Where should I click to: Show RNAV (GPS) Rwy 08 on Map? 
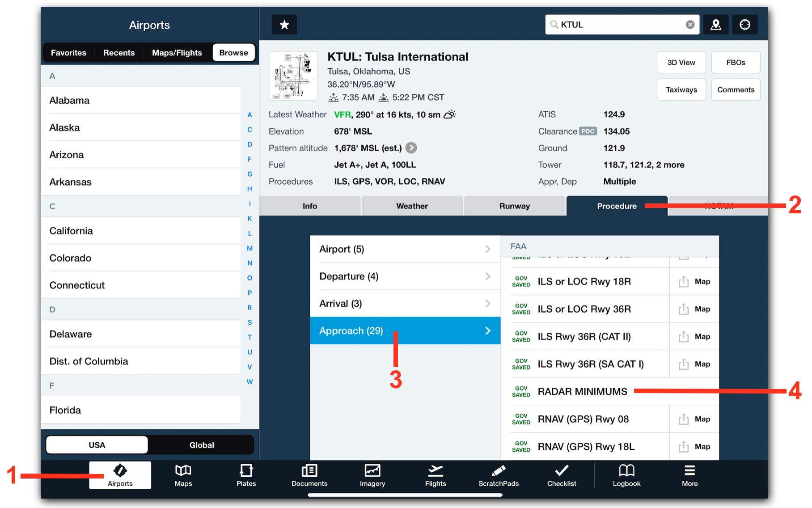tap(702, 419)
